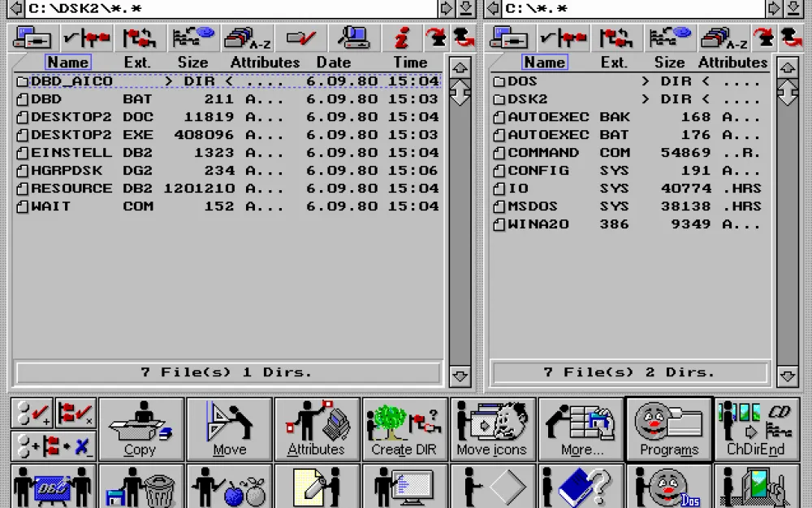Click left panel scrollbar down arrow
This screenshot has width=812, height=508.
(x=460, y=376)
